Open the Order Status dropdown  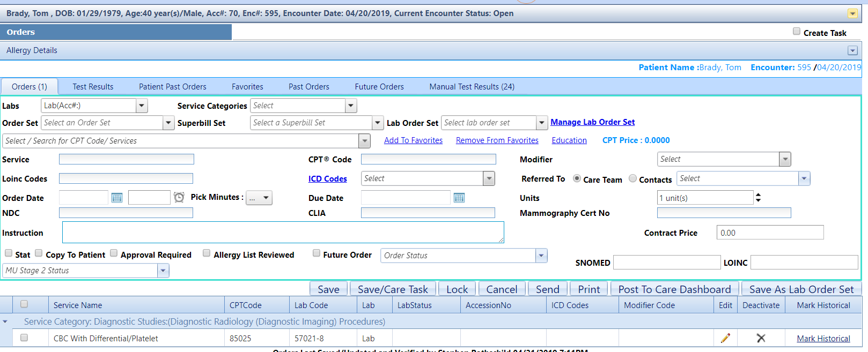pyautogui.click(x=541, y=256)
